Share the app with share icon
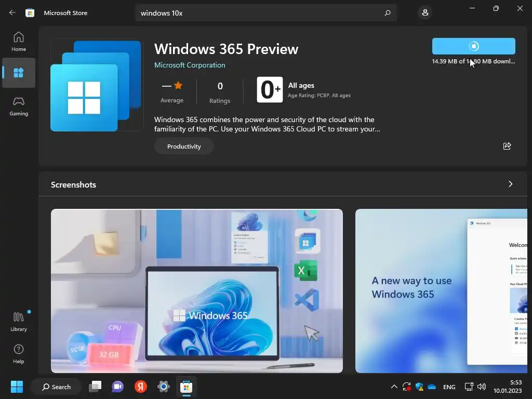The image size is (532, 399). point(507,146)
